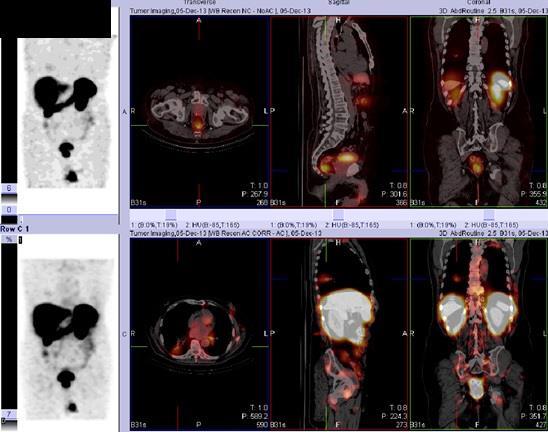Click the P: 267.9 position readout
Image resolution: width=548 pixels, height=432 pixels.
(254, 194)
